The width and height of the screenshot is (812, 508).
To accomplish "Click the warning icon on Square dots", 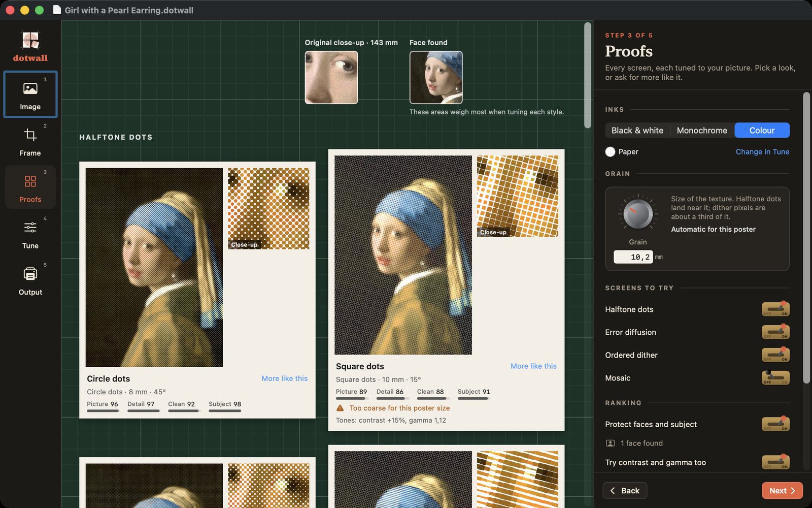I will pyautogui.click(x=340, y=408).
